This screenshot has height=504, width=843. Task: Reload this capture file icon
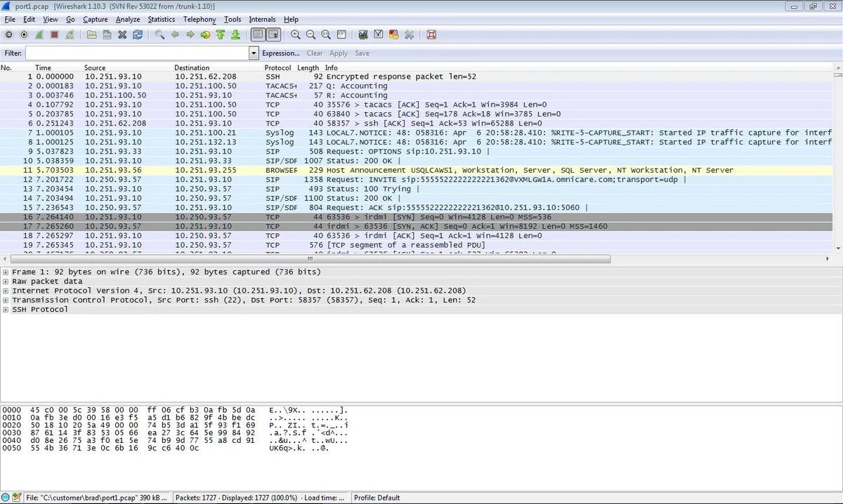(138, 34)
